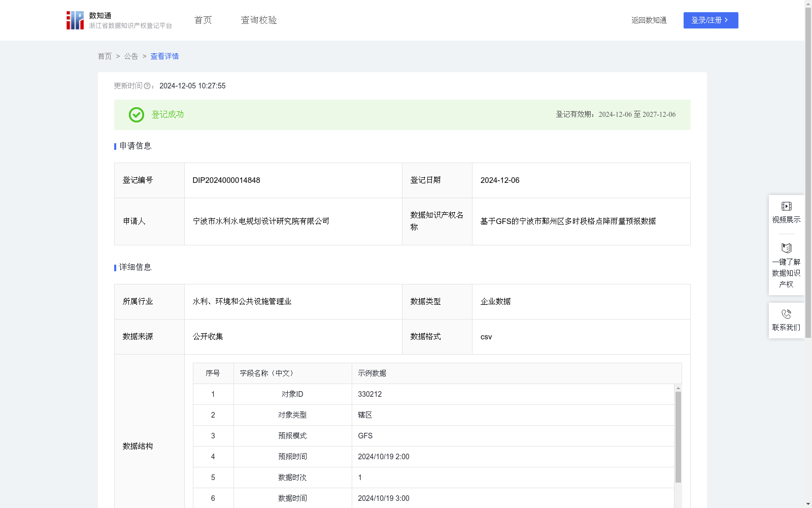This screenshot has width=812, height=508.
Task: Click the 预报模式 field name
Action: point(292,436)
